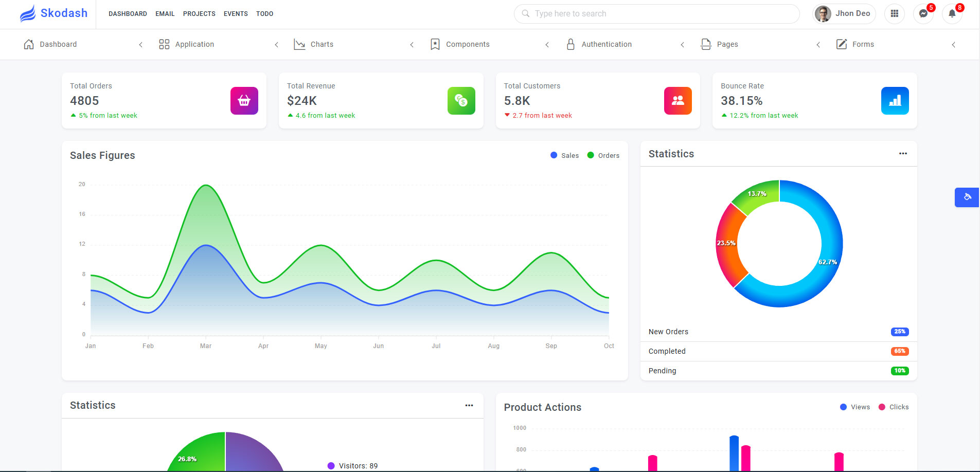The height and width of the screenshot is (472, 980).
Task: Click the 'Visitors: 89' legend entry
Action: click(352, 466)
